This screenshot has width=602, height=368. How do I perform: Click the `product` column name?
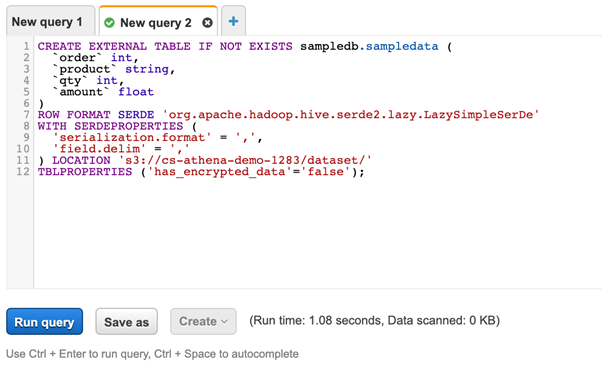[x=84, y=69]
